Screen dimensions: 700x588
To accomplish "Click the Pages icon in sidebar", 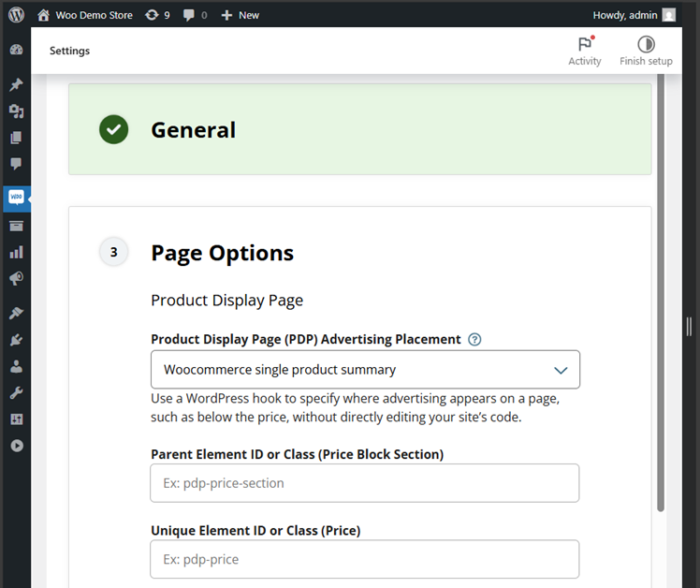I will click(16, 138).
